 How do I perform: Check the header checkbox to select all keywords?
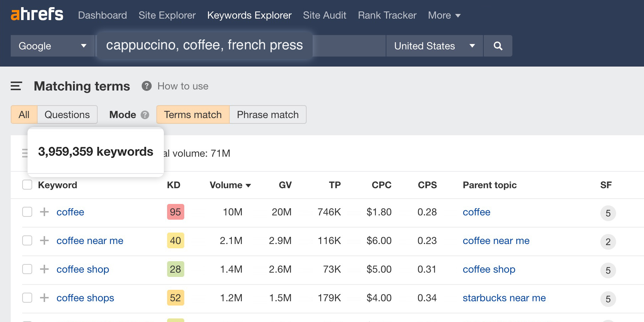click(x=27, y=185)
